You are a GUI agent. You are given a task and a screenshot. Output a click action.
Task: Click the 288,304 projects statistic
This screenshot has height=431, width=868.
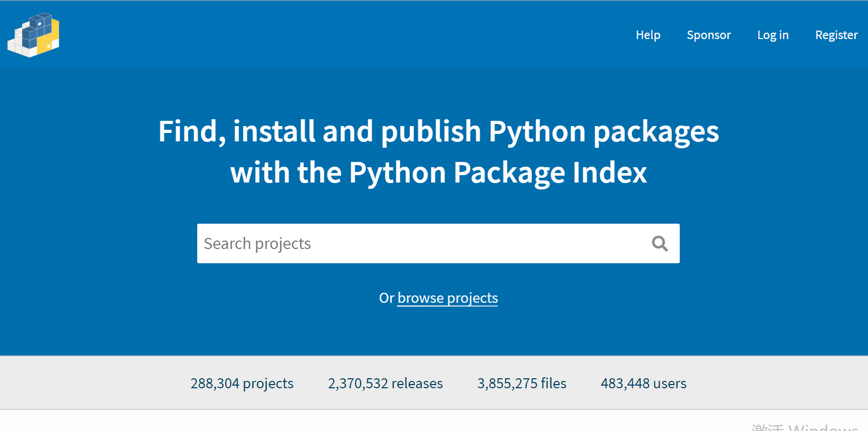(242, 384)
